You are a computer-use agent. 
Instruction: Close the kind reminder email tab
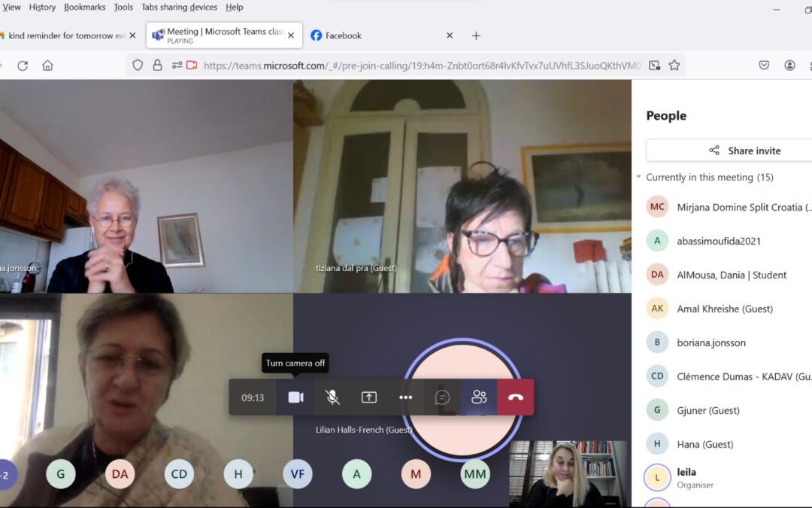click(x=133, y=35)
